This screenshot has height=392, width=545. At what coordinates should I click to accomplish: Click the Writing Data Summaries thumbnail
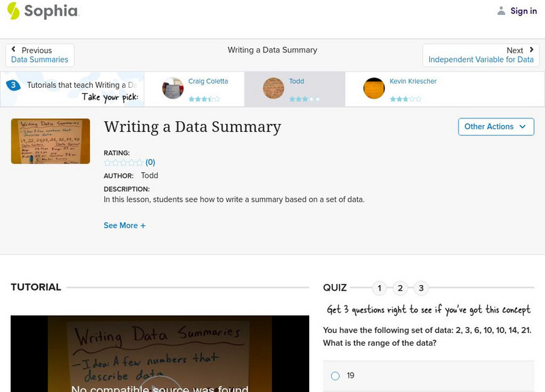click(x=50, y=141)
